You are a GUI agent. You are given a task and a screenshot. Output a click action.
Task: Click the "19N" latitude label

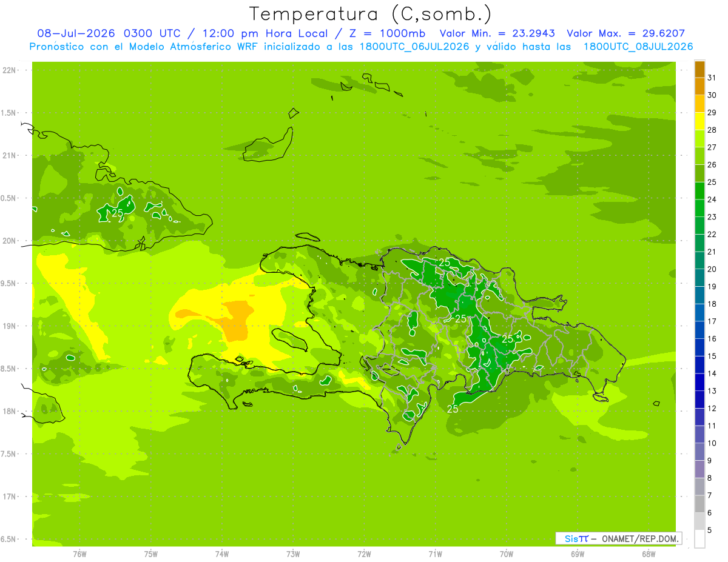[8, 326]
